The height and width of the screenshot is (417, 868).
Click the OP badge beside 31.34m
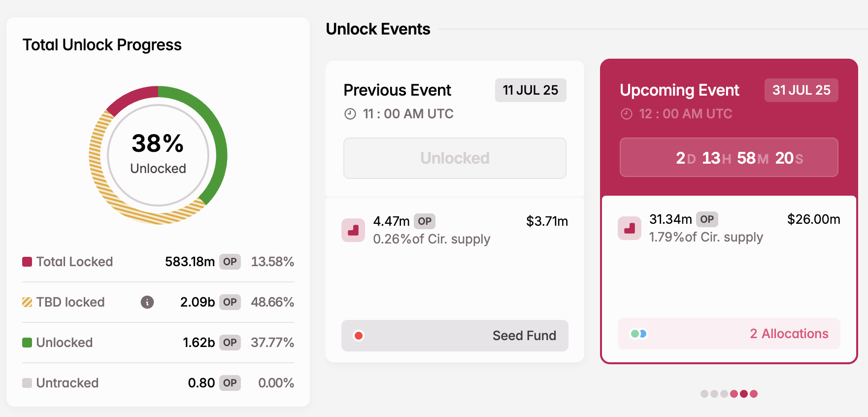click(x=708, y=219)
